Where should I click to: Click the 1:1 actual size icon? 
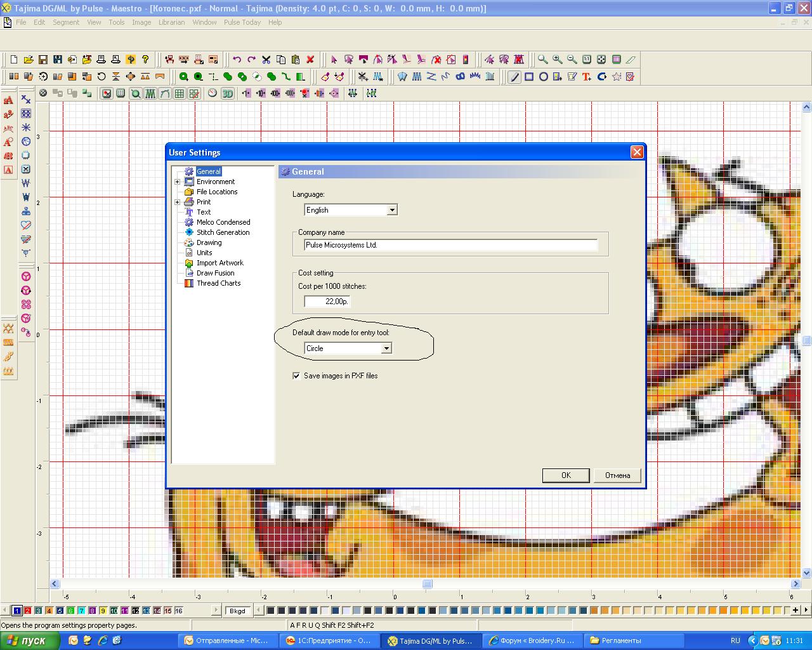[x=587, y=60]
